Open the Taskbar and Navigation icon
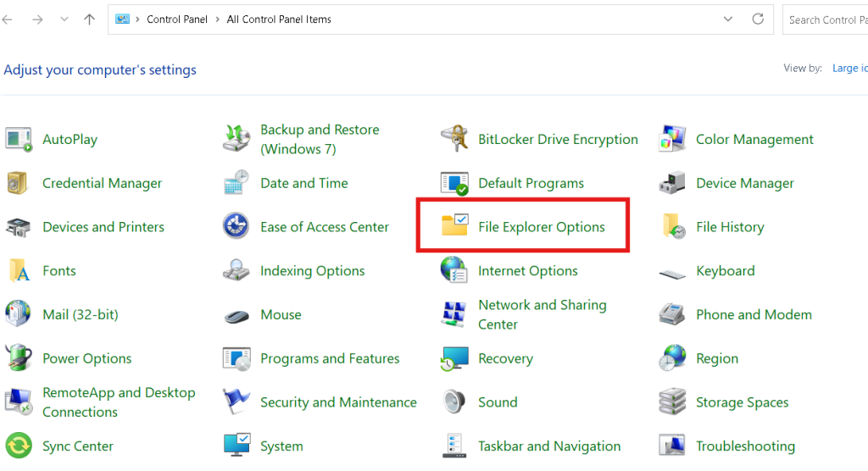Screen dimensions: 868x471 (454, 446)
